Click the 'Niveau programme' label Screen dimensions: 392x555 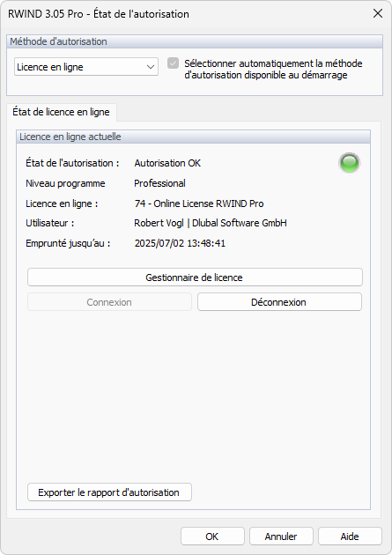pyautogui.click(x=65, y=183)
